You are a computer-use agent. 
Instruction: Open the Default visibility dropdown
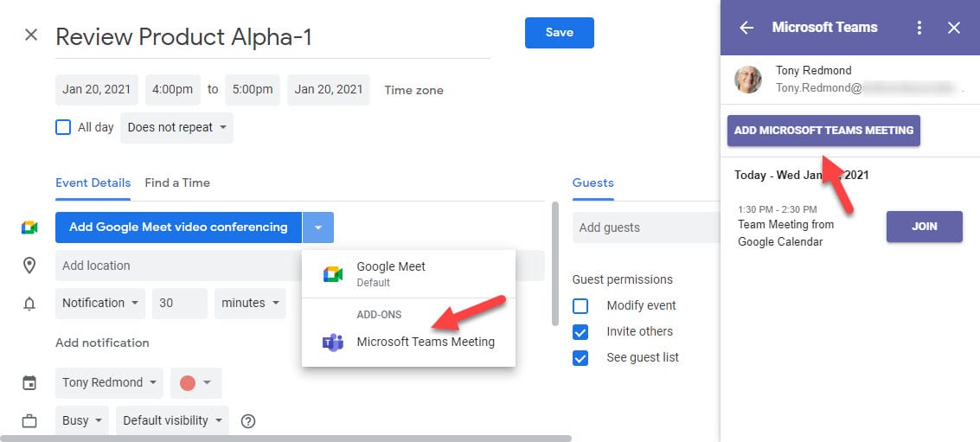click(x=172, y=420)
